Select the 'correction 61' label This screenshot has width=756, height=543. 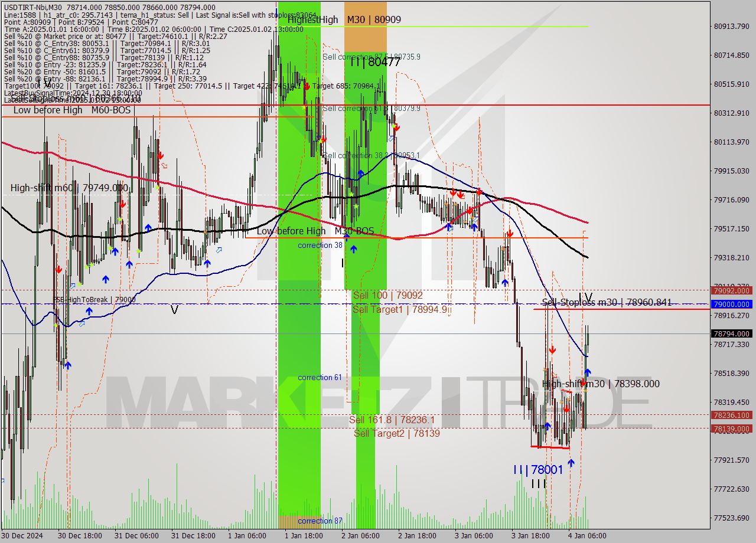(x=320, y=377)
